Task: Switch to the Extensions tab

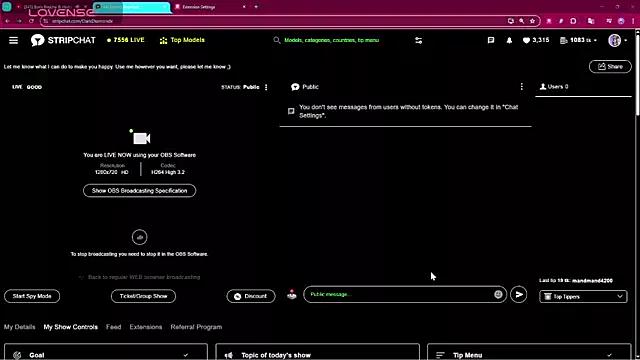Action: 146,327
